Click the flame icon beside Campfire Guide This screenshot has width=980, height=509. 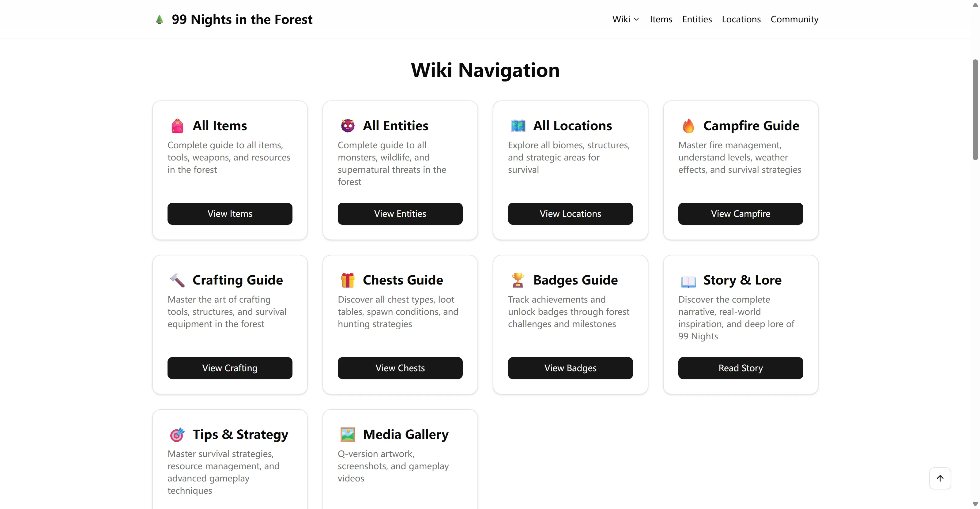coord(688,126)
